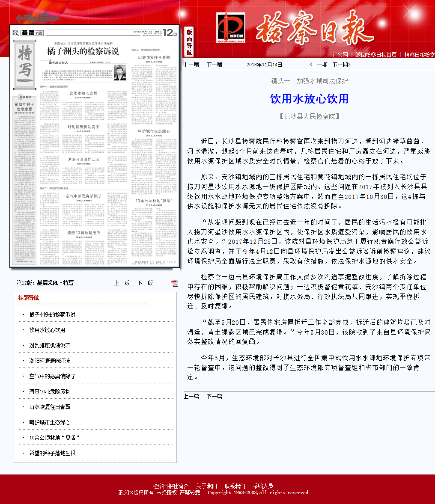Open article 浏阳河清清向江流

click(50, 361)
